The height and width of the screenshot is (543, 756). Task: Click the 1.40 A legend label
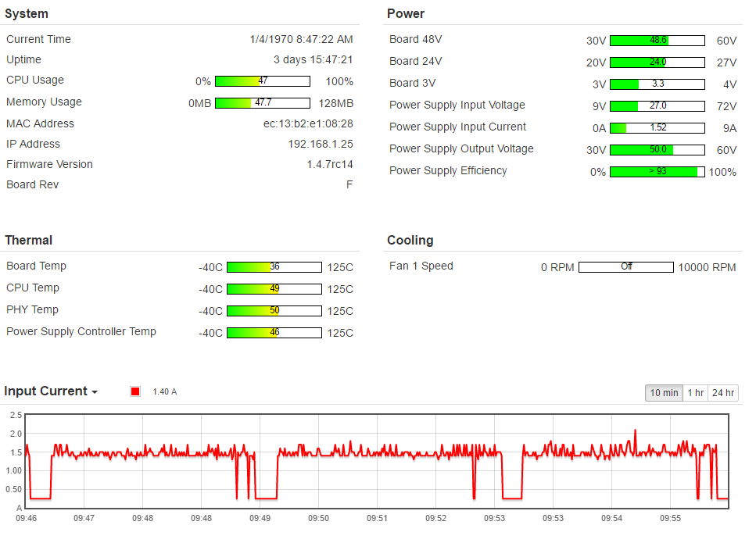pos(164,391)
